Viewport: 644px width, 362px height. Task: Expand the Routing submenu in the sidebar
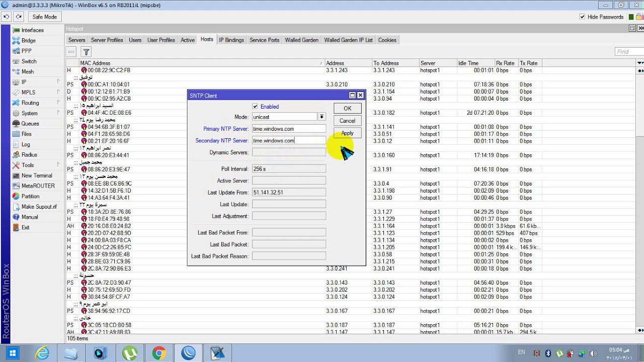[58, 103]
